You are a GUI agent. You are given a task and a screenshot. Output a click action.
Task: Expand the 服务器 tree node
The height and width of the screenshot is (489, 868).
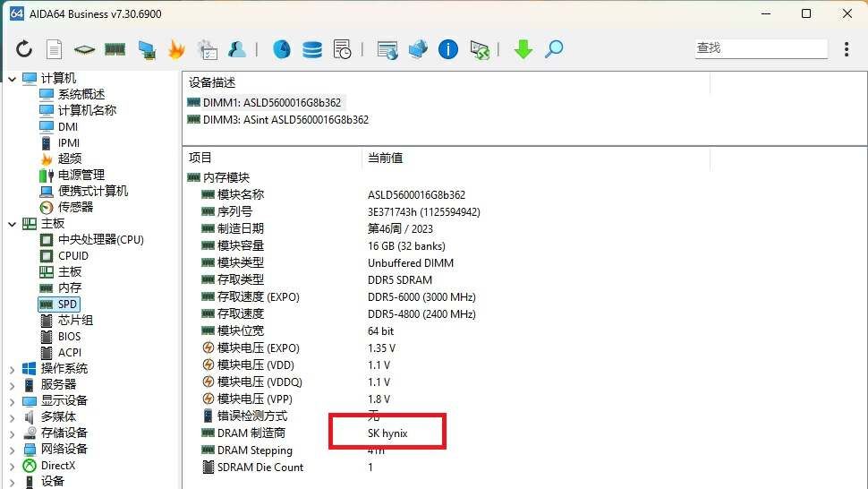pyautogui.click(x=13, y=385)
